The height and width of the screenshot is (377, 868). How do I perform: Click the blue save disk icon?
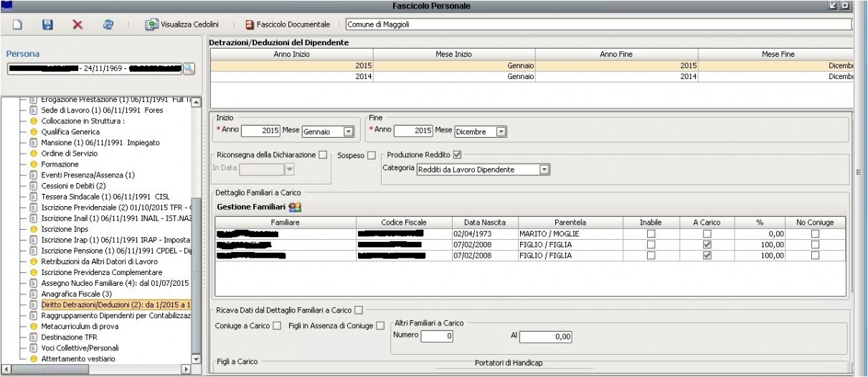tap(47, 24)
